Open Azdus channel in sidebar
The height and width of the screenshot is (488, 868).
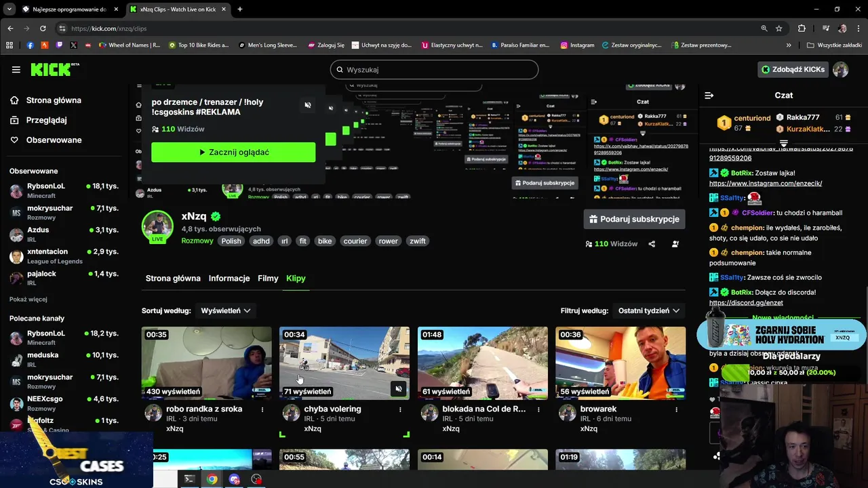pyautogui.click(x=64, y=235)
